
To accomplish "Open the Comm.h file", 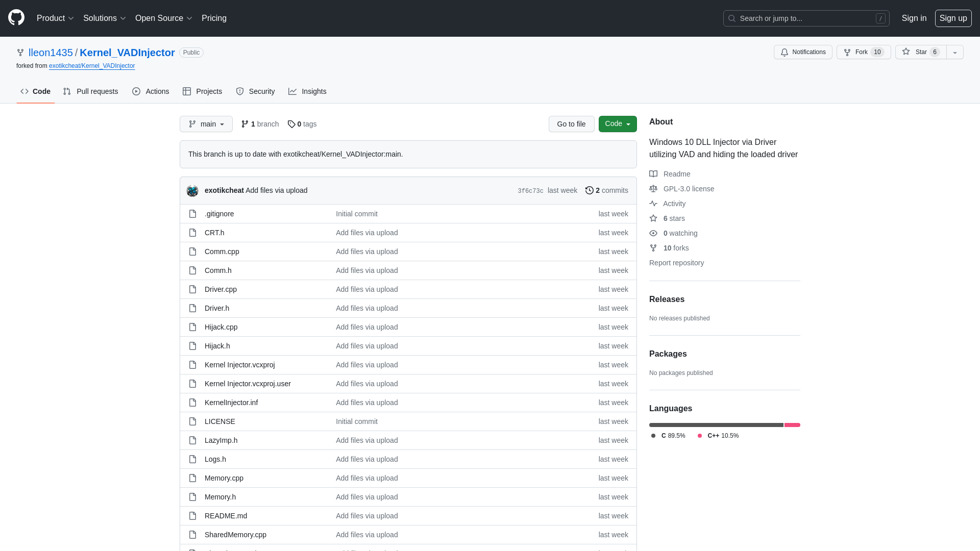I will [x=218, y=270].
